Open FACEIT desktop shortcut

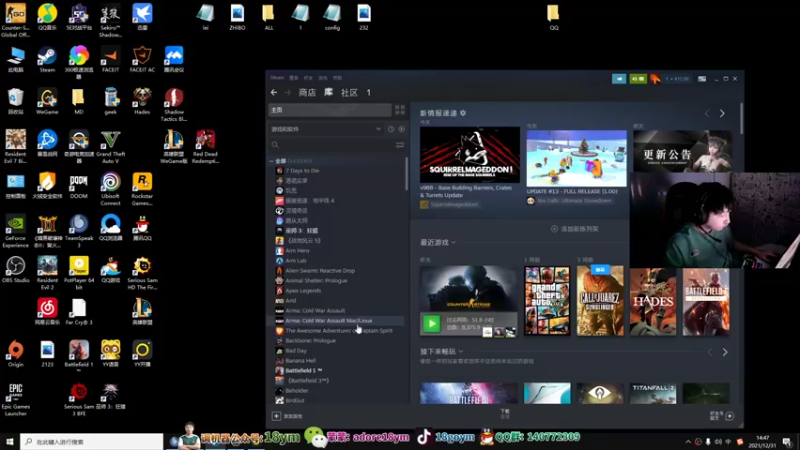[110, 60]
